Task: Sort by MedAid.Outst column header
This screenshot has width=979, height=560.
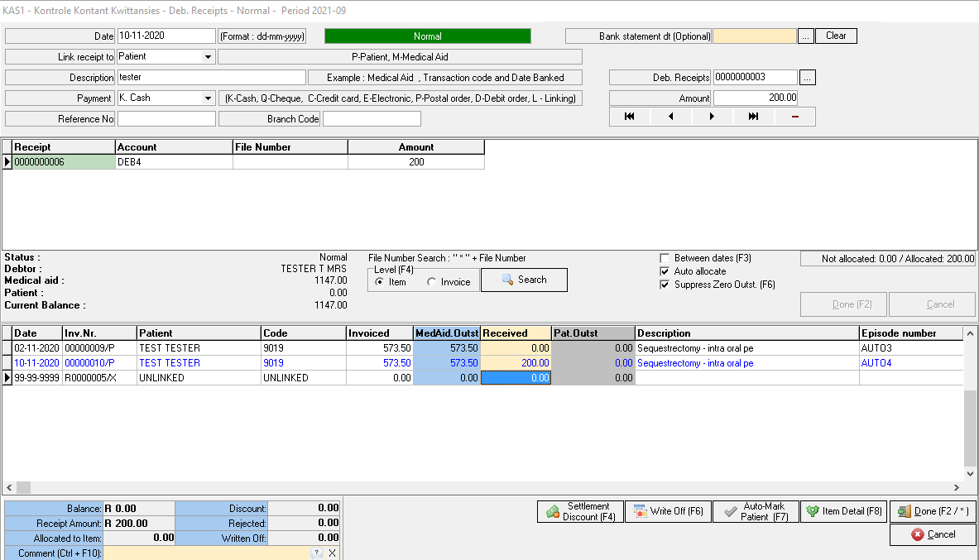Action: (x=447, y=333)
